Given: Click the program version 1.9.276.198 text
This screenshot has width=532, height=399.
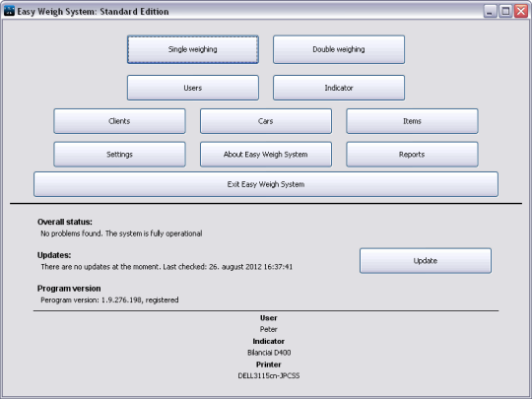Looking at the screenshot, I should [109, 299].
